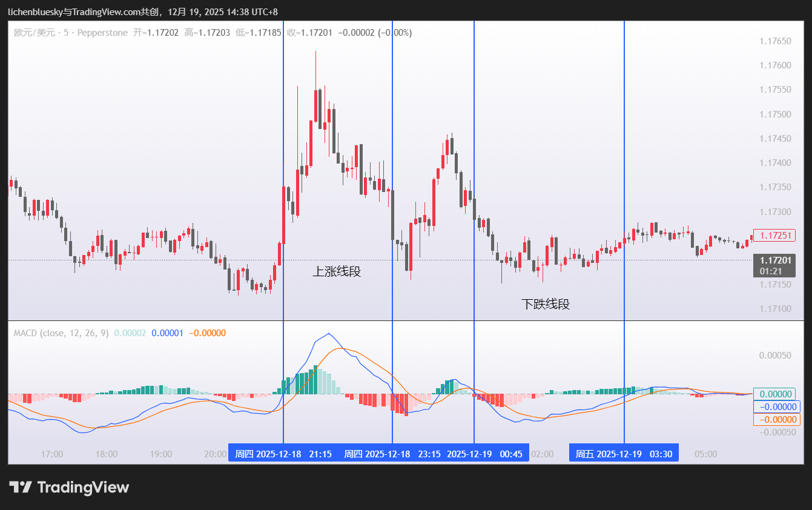Click the 19:00 time axis label

(161, 454)
